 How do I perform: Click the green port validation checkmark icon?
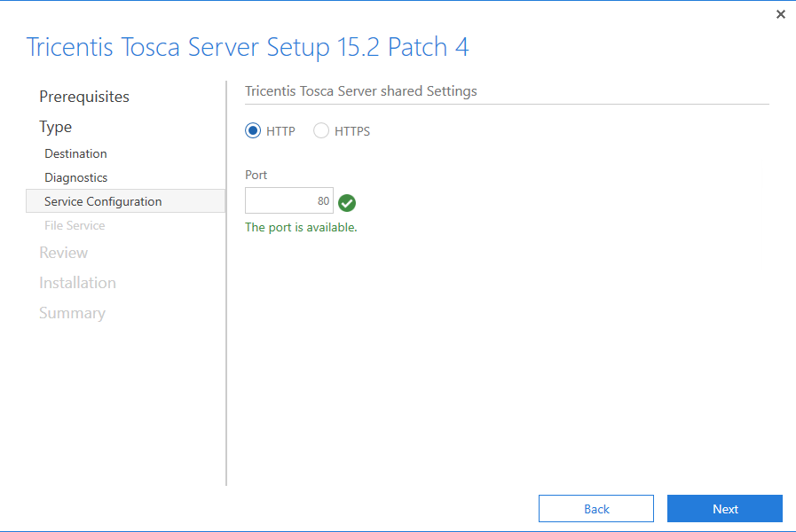click(x=347, y=203)
